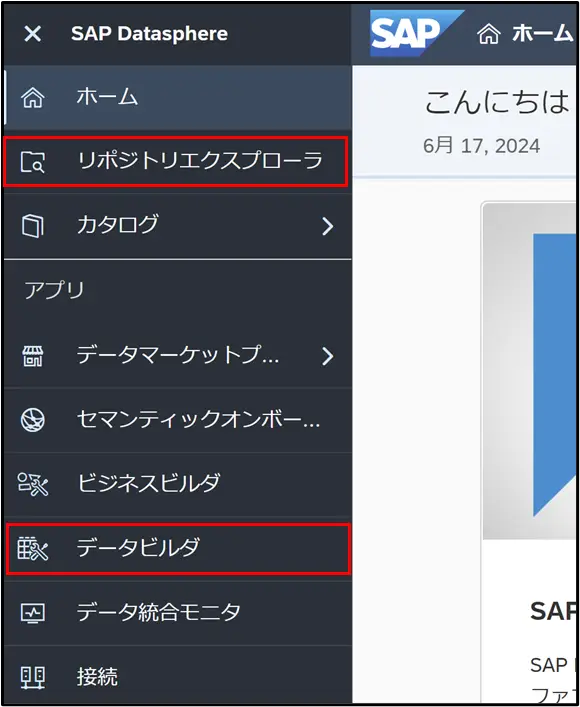The width and height of the screenshot is (580, 707).
Task: Open リポジトリエクスプローラ menu item
Action: coord(176,162)
